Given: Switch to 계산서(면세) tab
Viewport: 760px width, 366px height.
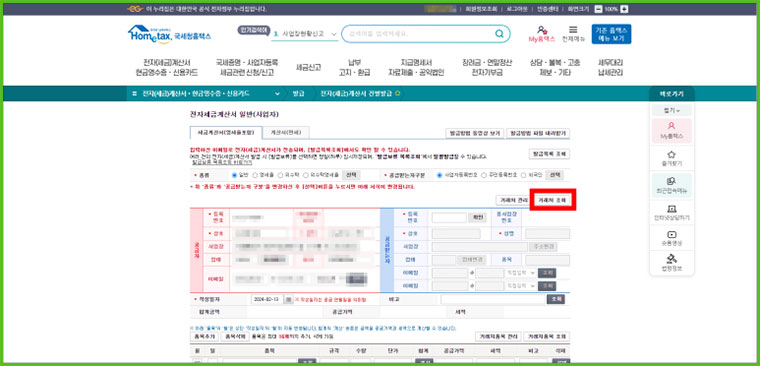Looking at the screenshot, I should tap(285, 132).
